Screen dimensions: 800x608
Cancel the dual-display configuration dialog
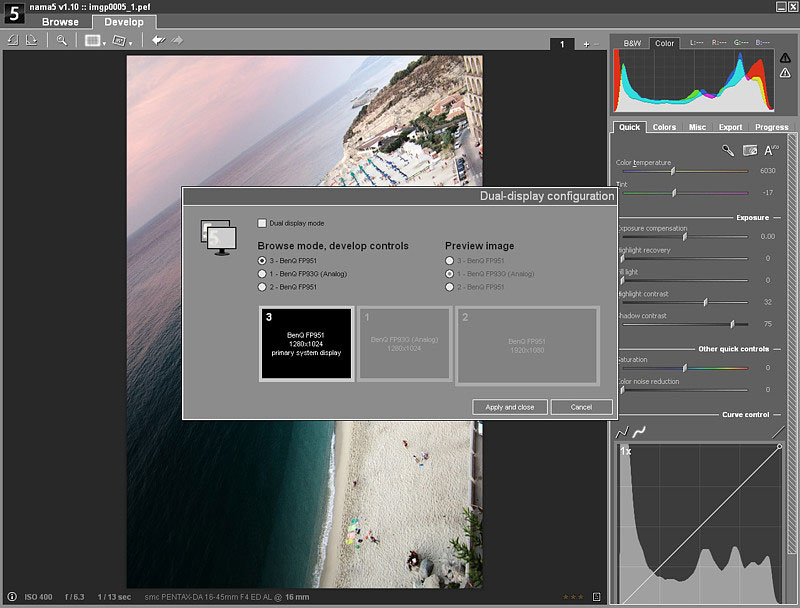click(581, 407)
